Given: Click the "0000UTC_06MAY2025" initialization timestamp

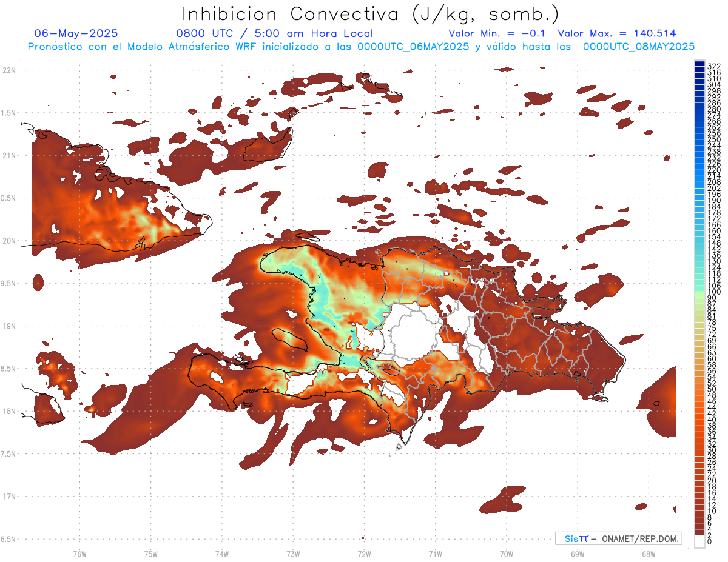Looking at the screenshot, I should click(413, 47).
